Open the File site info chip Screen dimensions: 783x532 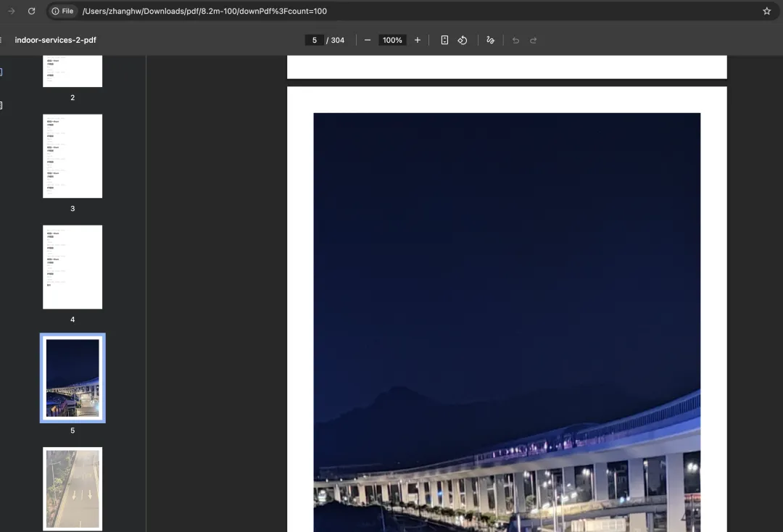(x=63, y=11)
